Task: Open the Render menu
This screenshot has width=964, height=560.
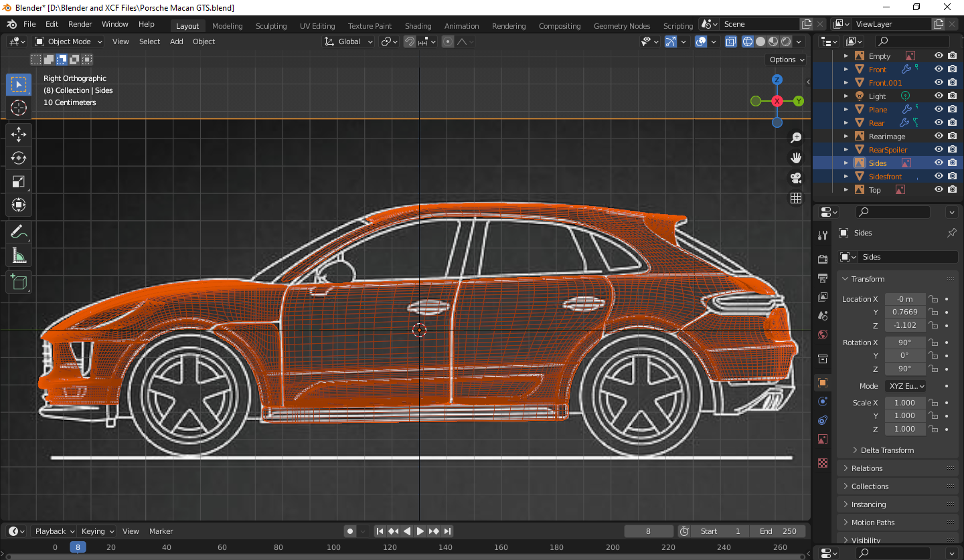Action: [80, 24]
